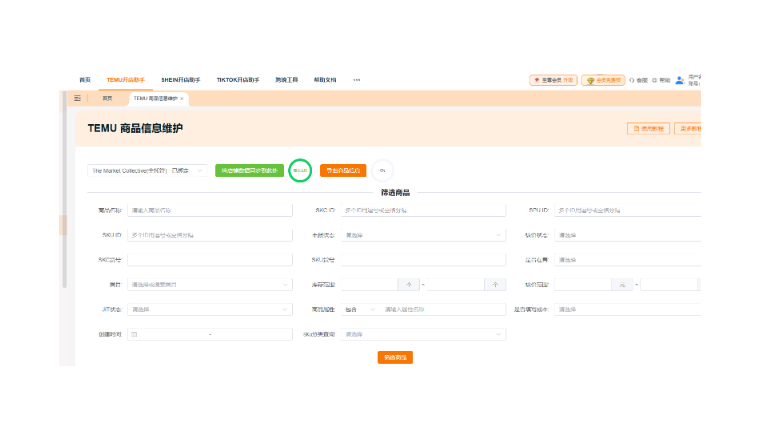Open the fifth top menu before 帮助文档
Screen dimensions: 760x440
[x=286, y=80]
